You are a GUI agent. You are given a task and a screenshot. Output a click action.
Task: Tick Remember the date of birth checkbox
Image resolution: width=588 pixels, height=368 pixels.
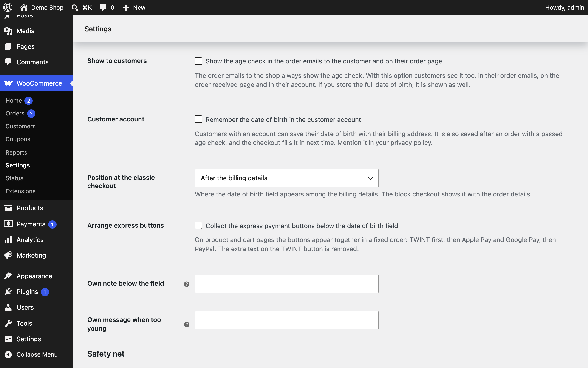tap(198, 119)
